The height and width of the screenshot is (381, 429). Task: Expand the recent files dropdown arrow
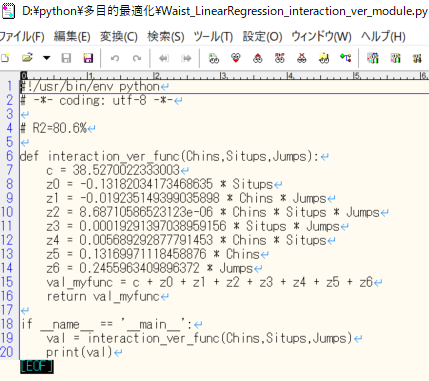(46, 58)
